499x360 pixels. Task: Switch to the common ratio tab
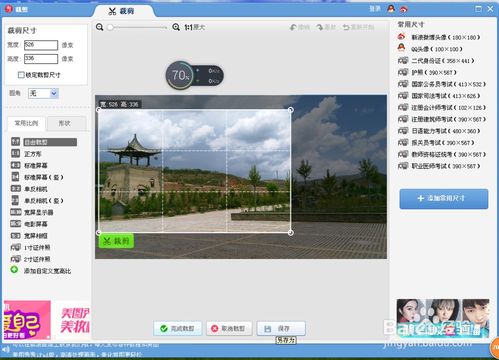pos(26,123)
